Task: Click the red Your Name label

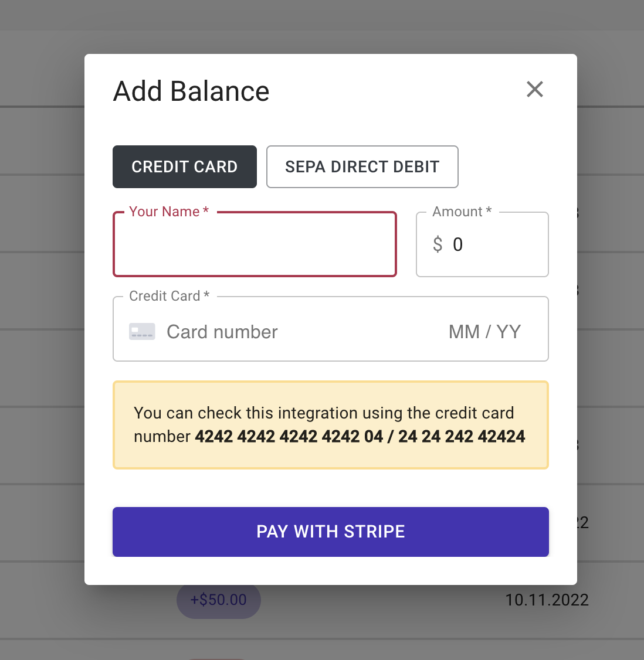Action: (x=169, y=211)
